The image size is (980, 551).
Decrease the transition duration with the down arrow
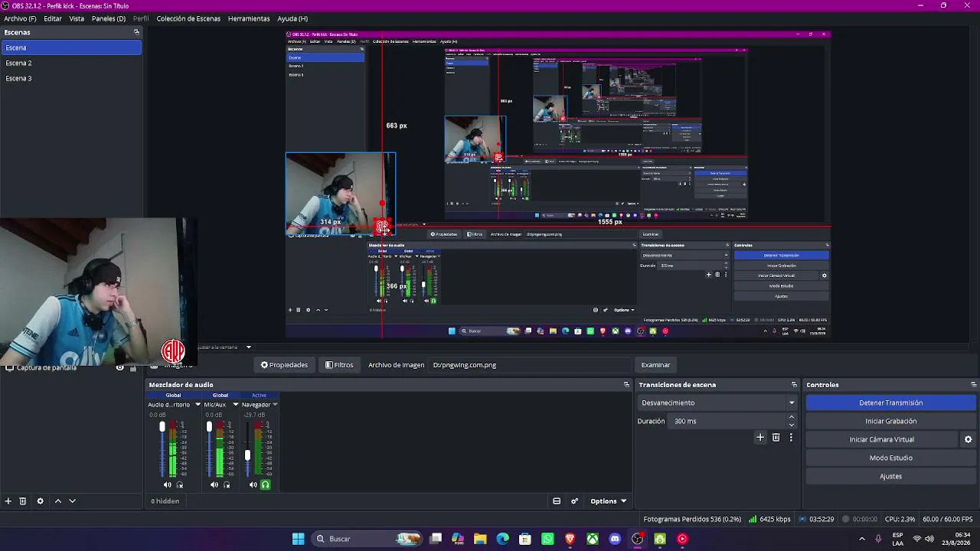tap(792, 425)
